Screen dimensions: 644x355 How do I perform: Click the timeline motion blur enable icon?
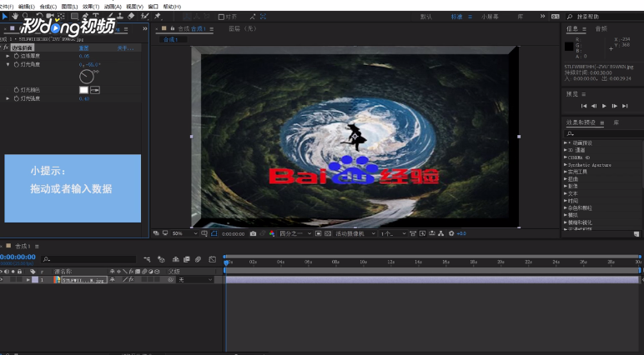(x=198, y=259)
